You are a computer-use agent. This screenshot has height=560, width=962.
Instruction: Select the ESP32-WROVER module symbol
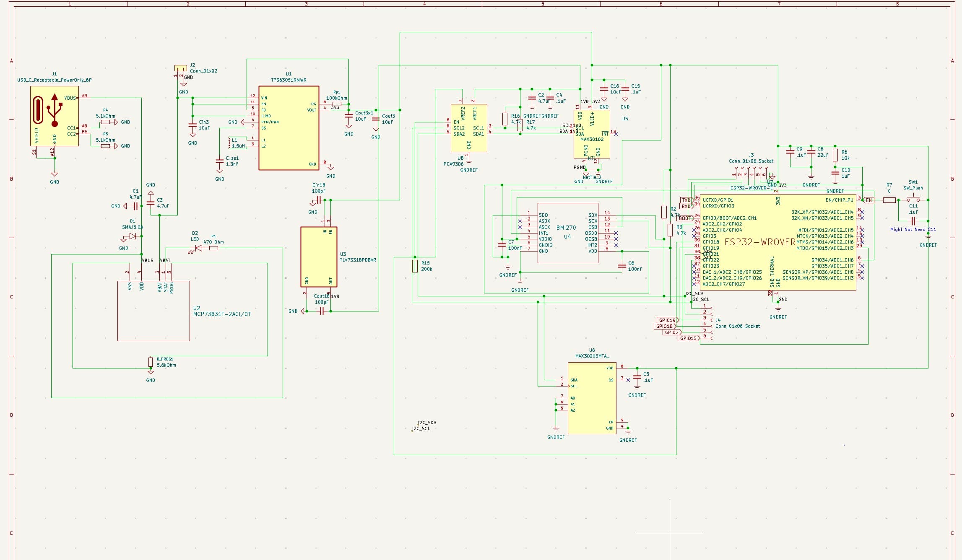click(778, 242)
